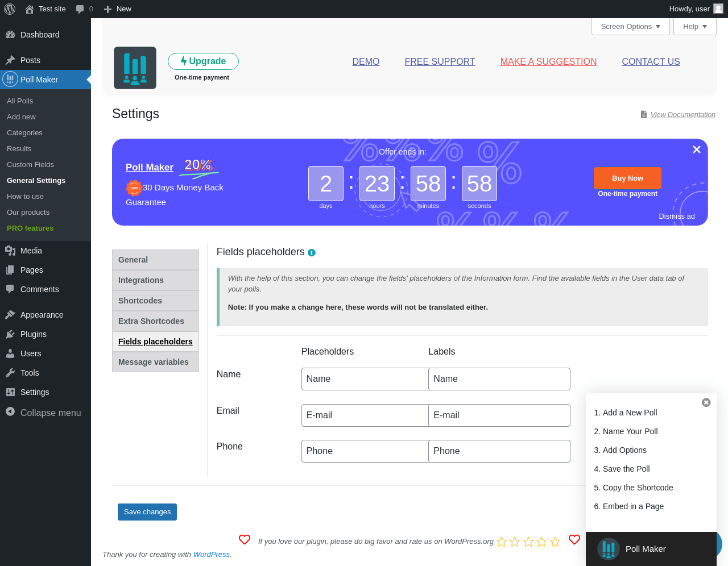
Task: Click the Collapse menu arrow icon
Action: click(x=10, y=411)
